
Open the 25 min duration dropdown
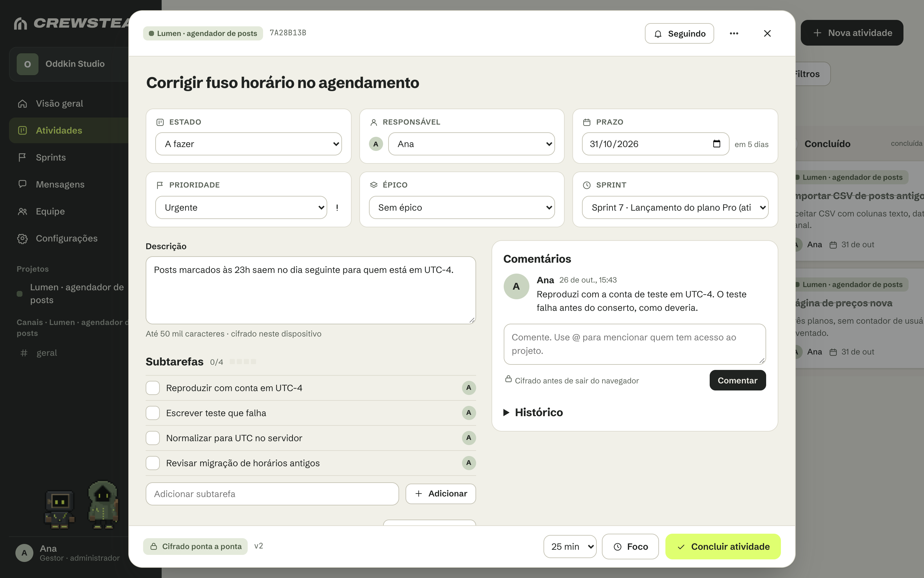click(570, 546)
